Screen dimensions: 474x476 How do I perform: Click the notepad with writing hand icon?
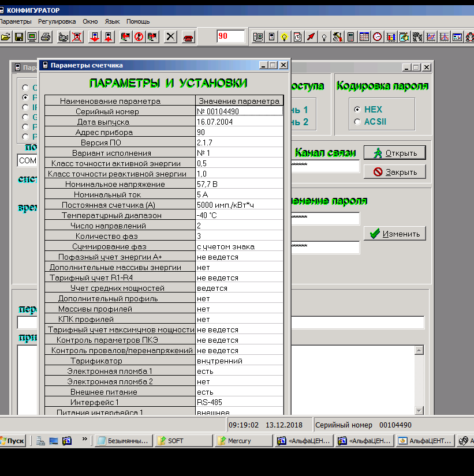[404, 37]
